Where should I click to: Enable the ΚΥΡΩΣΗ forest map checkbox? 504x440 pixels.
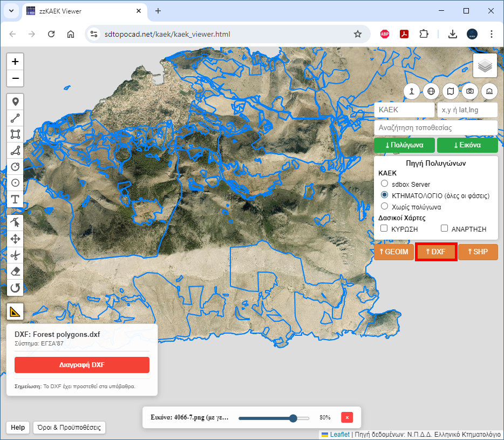(384, 228)
